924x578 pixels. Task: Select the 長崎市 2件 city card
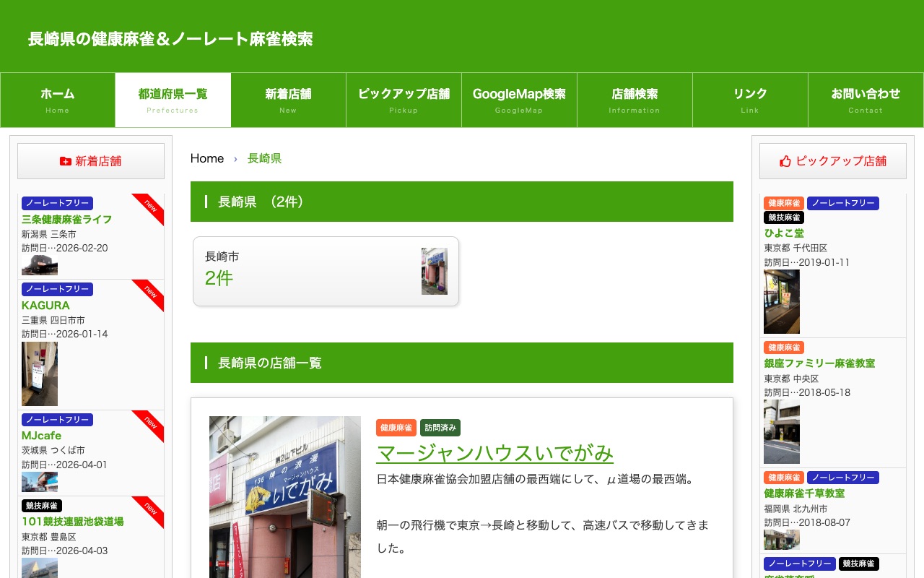(326, 271)
